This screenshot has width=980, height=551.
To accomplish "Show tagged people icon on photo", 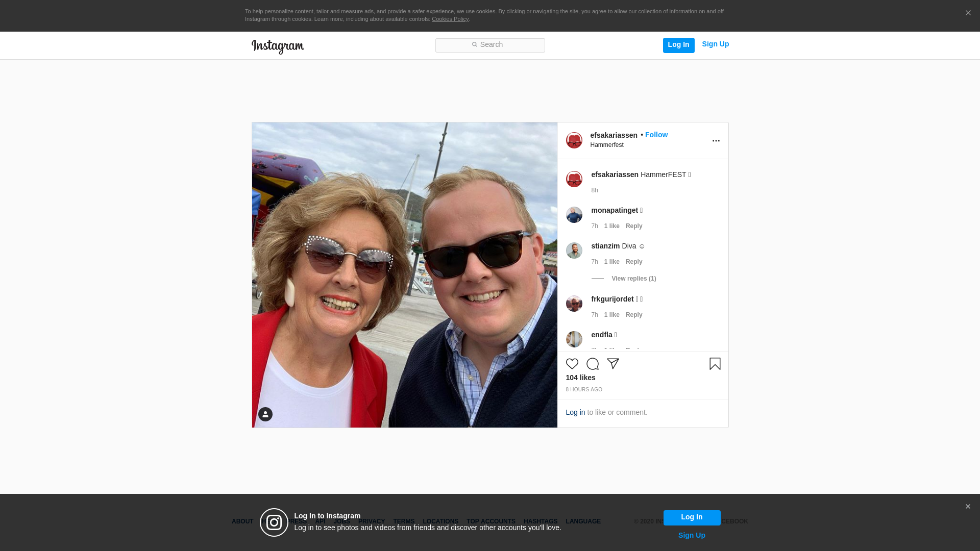I will point(265,414).
